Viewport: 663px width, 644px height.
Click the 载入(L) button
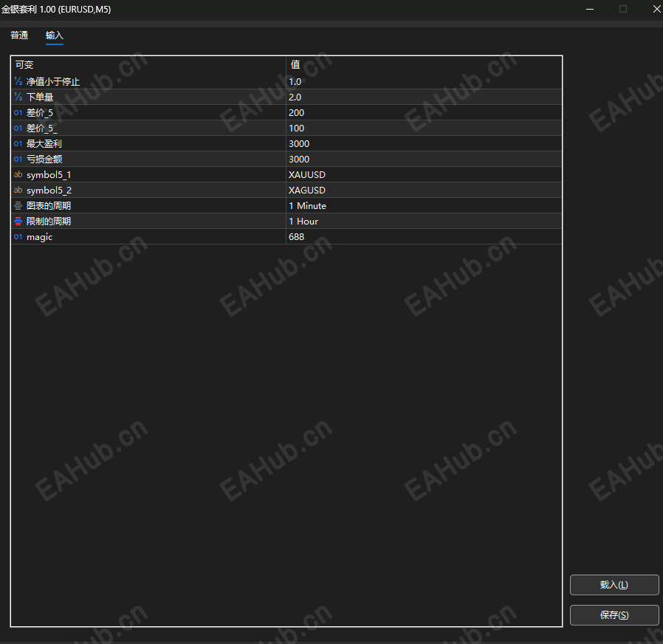(614, 585)
